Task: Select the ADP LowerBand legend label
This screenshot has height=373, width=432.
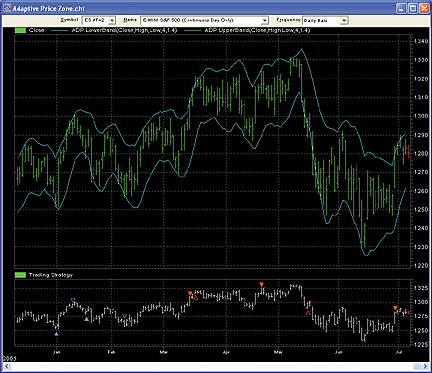Action: 124,30
